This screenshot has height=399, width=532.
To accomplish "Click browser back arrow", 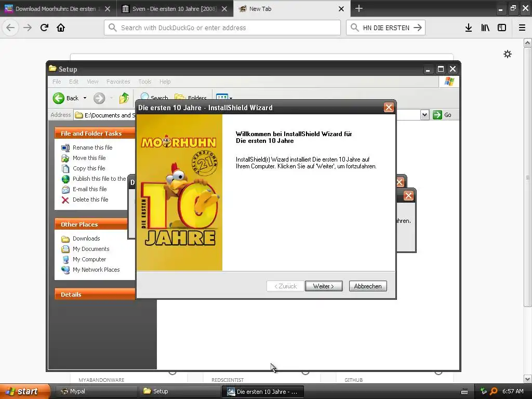I will click(10, 28).
